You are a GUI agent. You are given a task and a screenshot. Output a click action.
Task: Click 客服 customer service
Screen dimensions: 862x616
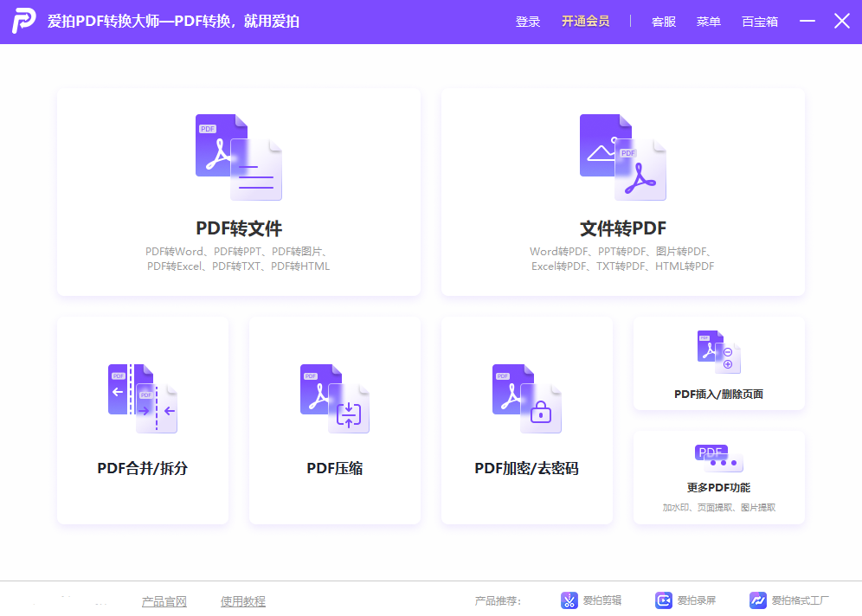coord(663,22)
